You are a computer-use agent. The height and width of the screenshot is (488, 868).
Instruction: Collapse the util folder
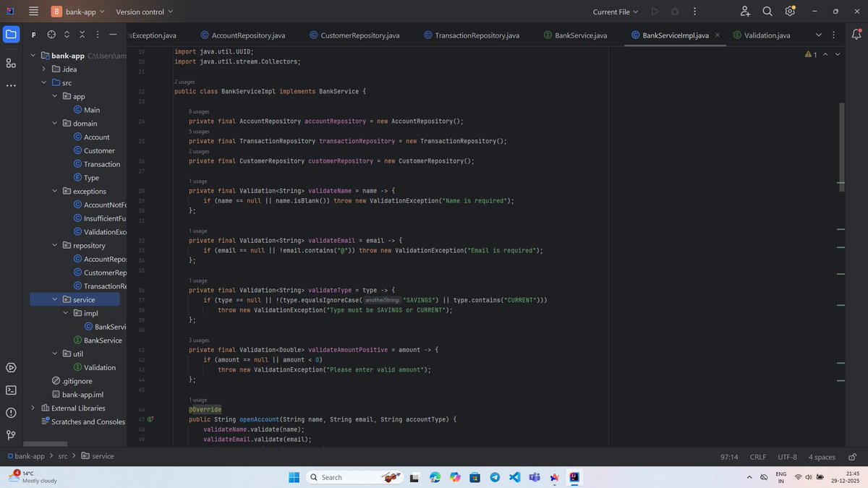[x=55, y=354]
